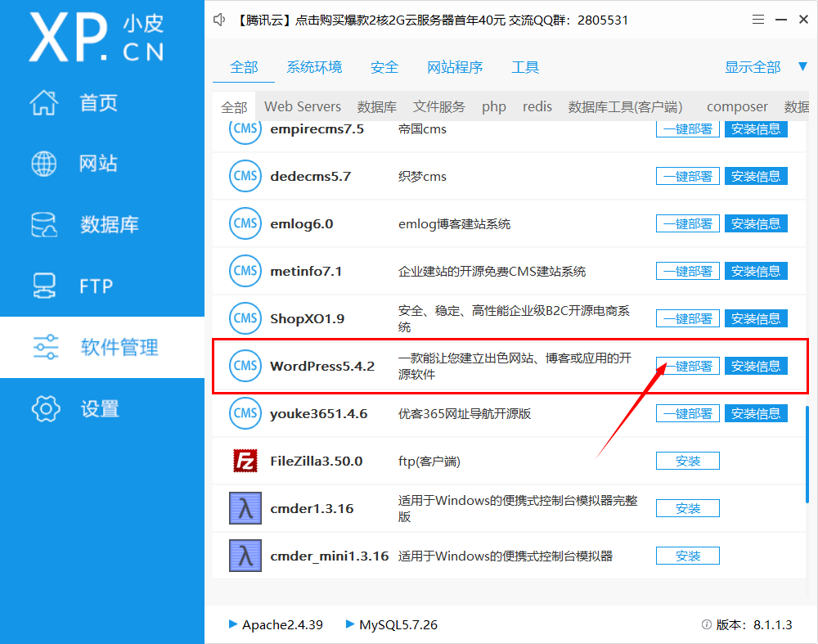Click 一键部署 for youke3651.4.6
The width and height of the screenshot is (818, 644).
point(688,413)
